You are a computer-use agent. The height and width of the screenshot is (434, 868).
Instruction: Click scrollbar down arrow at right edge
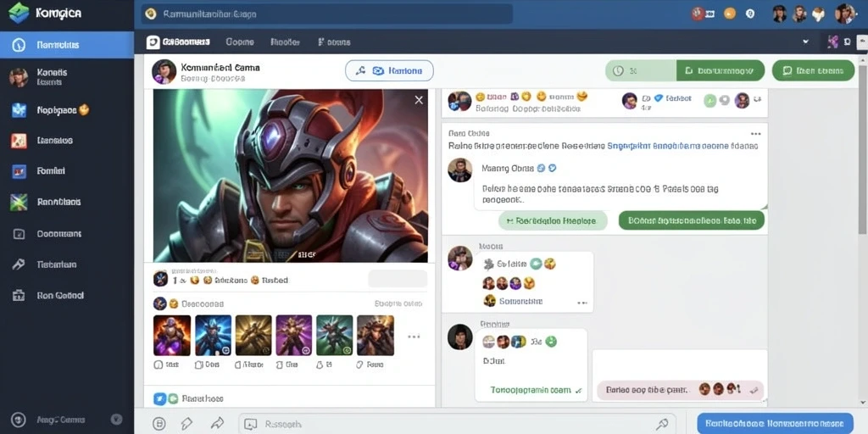[x=863, y=403]
